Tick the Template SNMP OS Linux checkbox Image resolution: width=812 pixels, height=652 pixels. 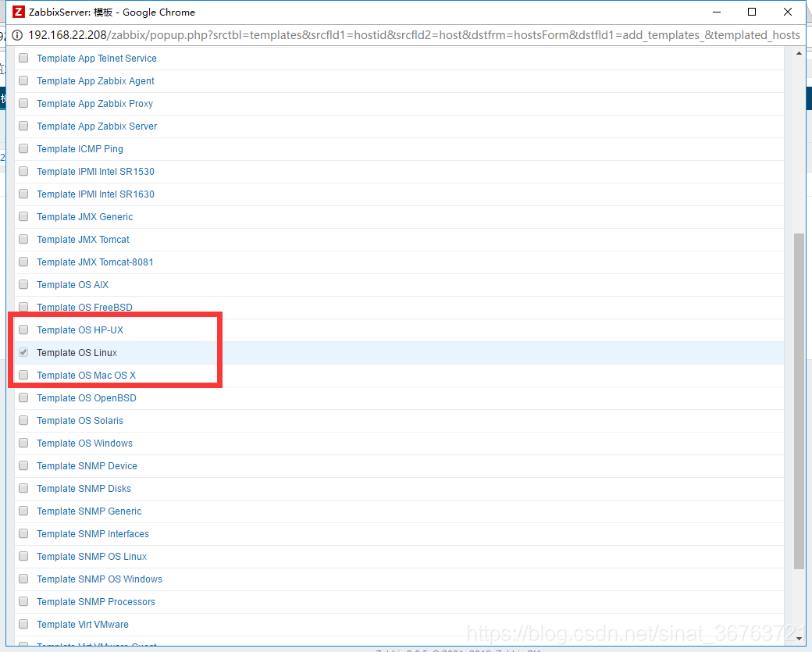coord(23,557)
